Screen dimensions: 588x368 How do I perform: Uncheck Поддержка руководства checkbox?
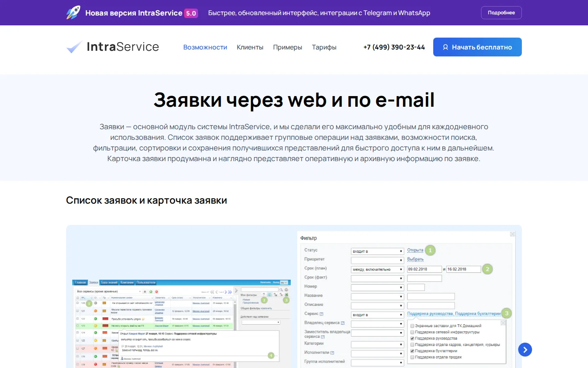click(412, 338)
